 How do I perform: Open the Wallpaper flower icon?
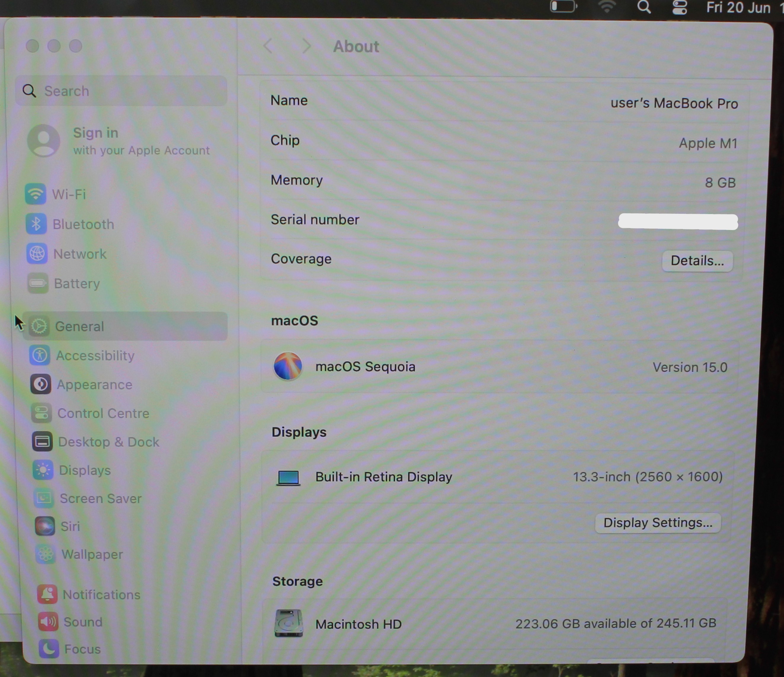[x=46, y=554]
